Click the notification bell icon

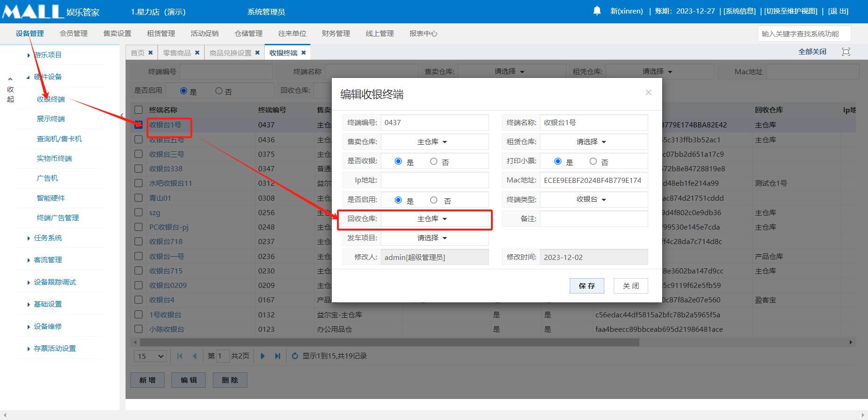click(x=597, y=11)
